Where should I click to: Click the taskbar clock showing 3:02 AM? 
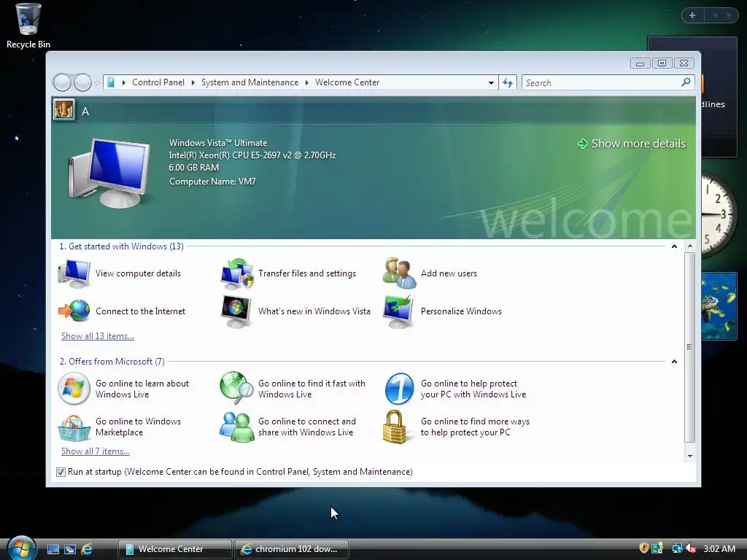point(719,548)
